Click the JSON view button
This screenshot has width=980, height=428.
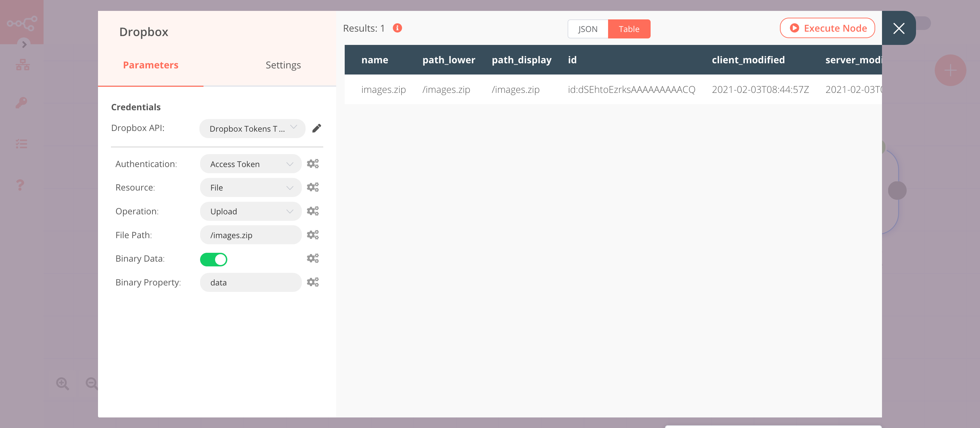586,29
